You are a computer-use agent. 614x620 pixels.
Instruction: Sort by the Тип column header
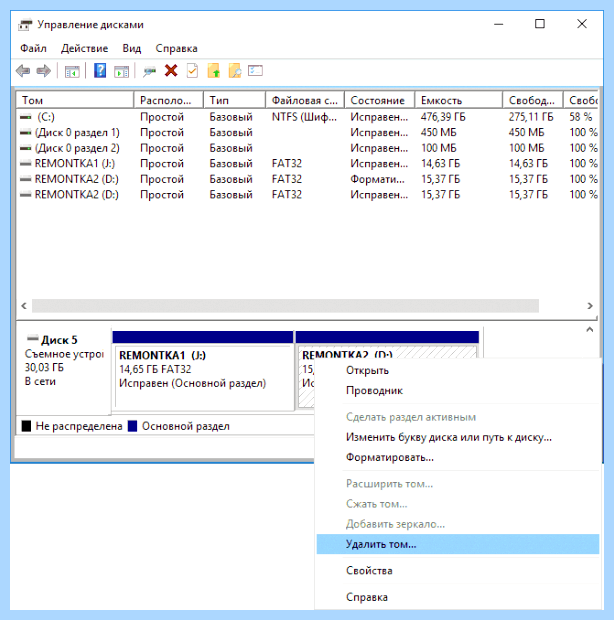coord(234,100)
